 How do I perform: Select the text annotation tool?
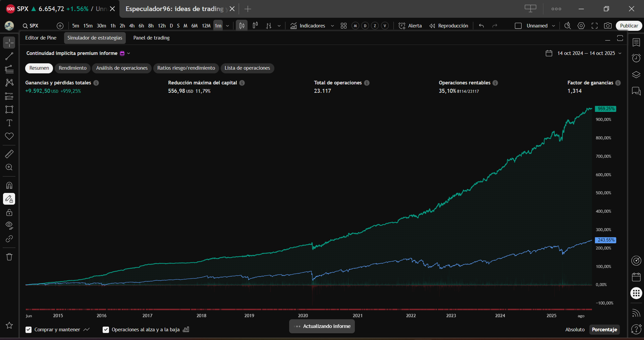point(9,123)
